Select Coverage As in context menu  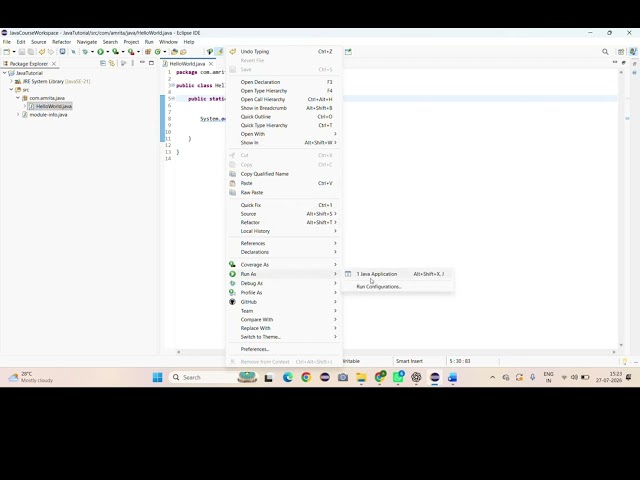point(284,264)
